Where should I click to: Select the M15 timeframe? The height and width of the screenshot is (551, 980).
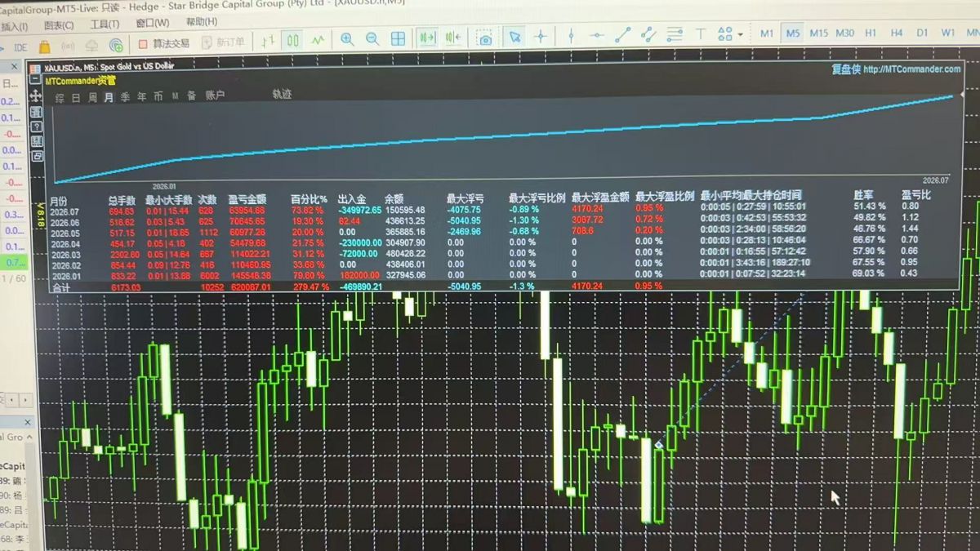coord(818,33)
